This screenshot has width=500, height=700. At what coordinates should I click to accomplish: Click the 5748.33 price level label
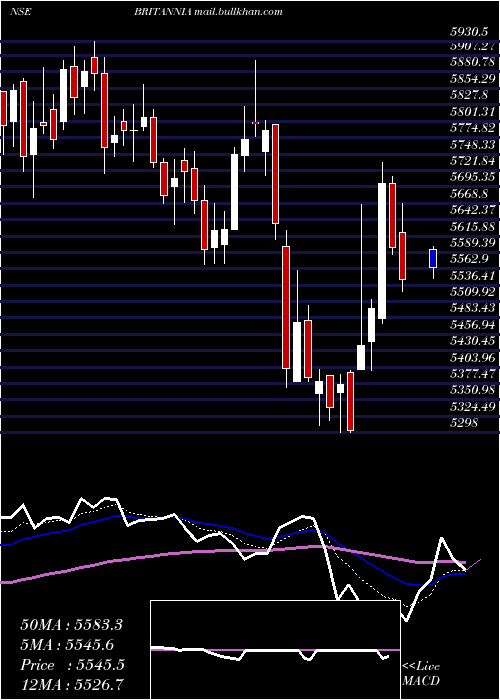point(473,145)
